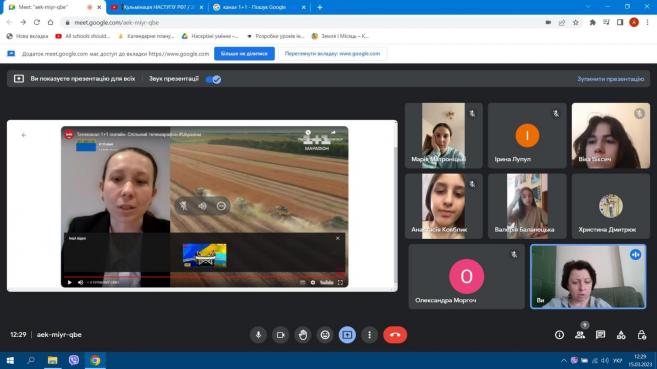Image resolution: width=657 pixels, height=369 pixels.
Task: Open the emoji reactions button
Action: click(325, 335)
